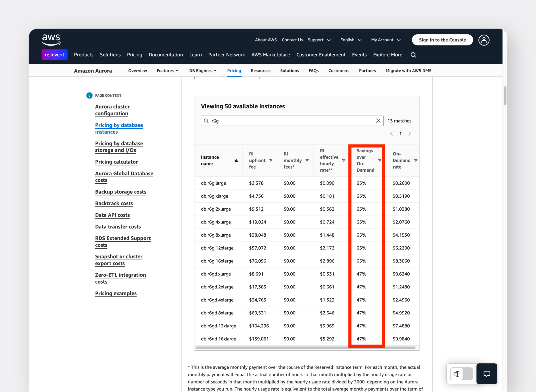
Task: Click the $0.090 effective hourly rate
Action: [327, 183]
